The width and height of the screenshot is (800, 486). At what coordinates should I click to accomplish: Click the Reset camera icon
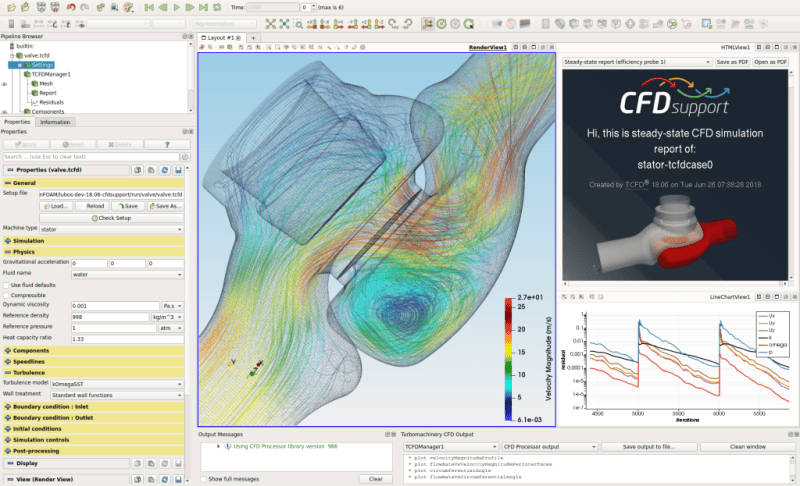pos(270,24)
